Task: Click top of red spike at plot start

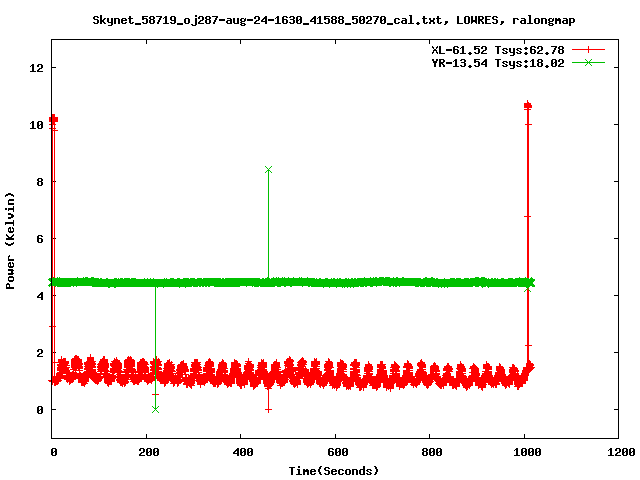Action: pyautogui.click(x=53, y=119)
